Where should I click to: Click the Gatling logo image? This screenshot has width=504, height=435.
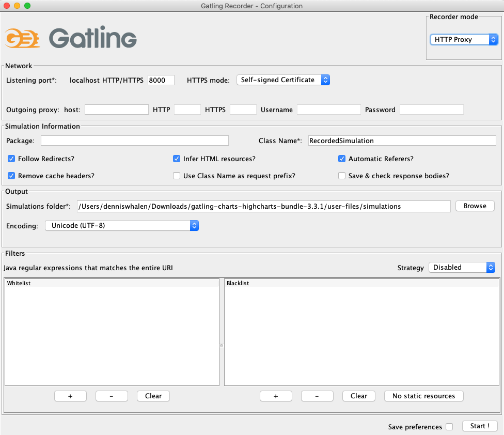71,37
